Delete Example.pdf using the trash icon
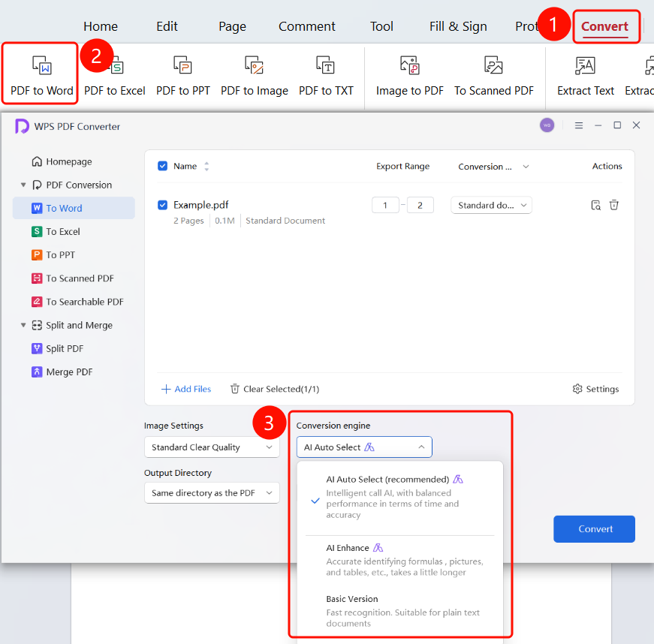Image resolution: width=654 pixels, height=644 pixels. point(614,205)
